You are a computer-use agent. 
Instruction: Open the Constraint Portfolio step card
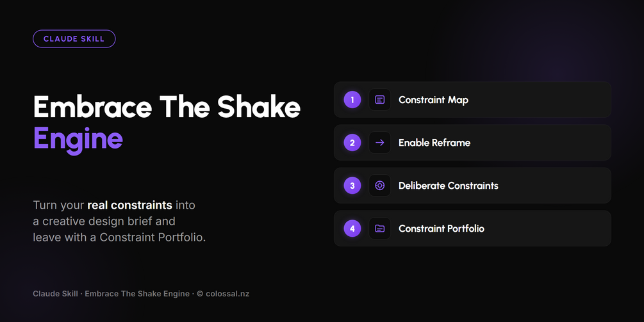click(x=472, y=229)
